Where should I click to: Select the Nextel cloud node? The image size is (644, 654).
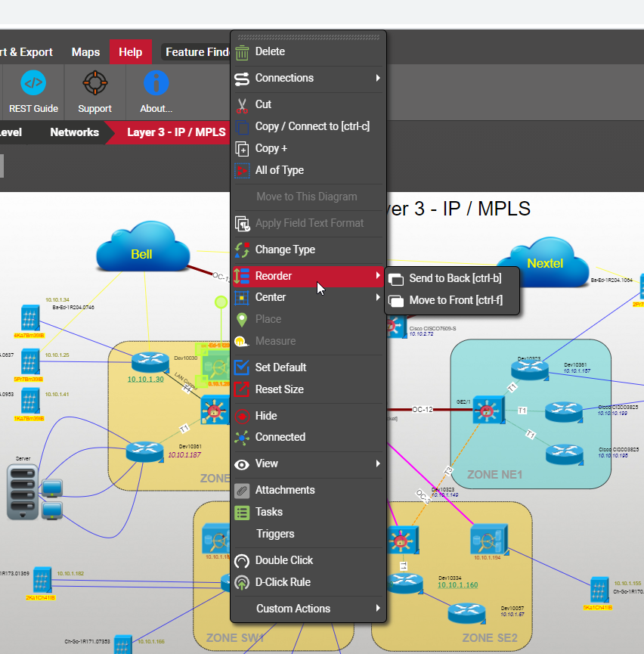tap(545, 262)
